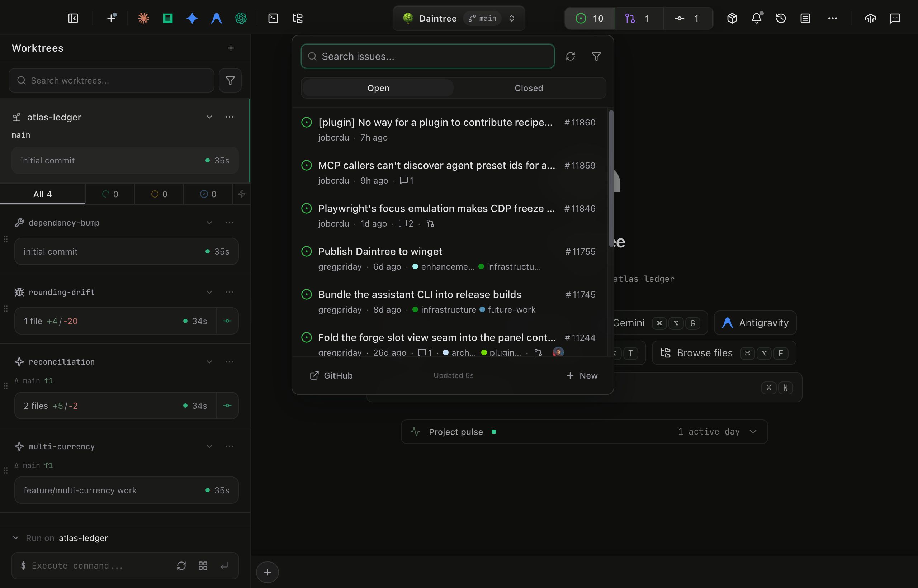
Task: Open the notes list icon in toolbar
Action: click(805, 18)
